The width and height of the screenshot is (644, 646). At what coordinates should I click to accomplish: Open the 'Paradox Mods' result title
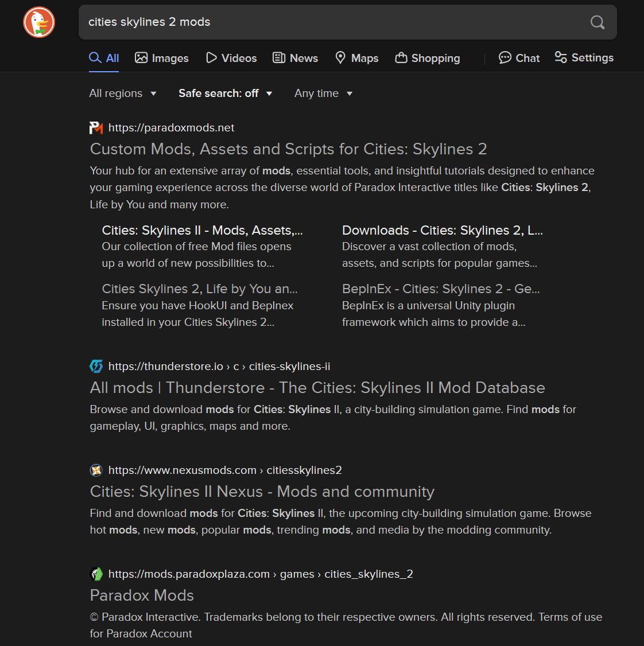click(142, 596)
